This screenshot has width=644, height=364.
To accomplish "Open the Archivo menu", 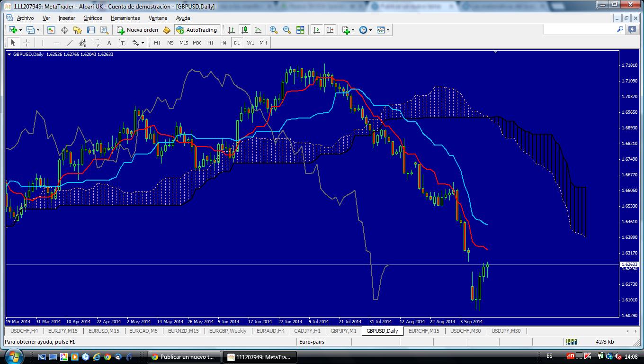I will coord(25,18).
